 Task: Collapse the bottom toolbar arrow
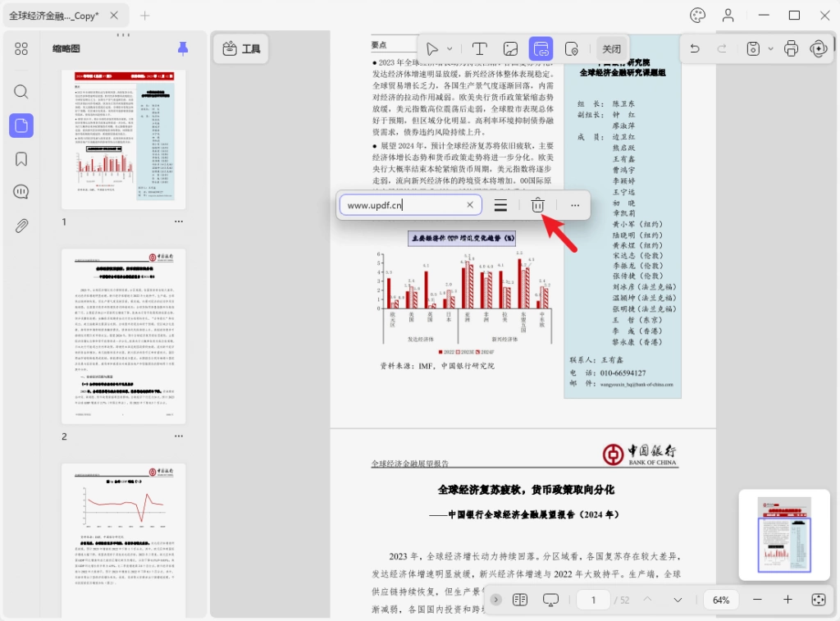coord(496,600)
